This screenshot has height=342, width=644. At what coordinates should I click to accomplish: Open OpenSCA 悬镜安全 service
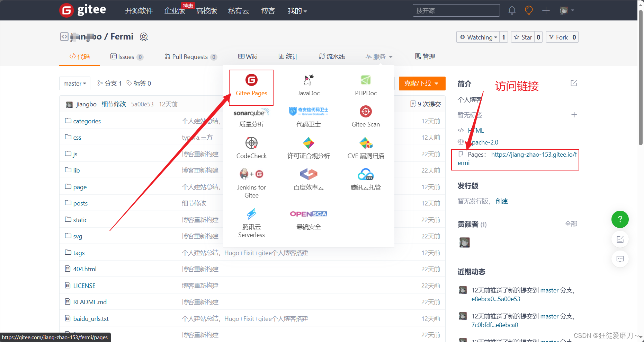[308, 220]
